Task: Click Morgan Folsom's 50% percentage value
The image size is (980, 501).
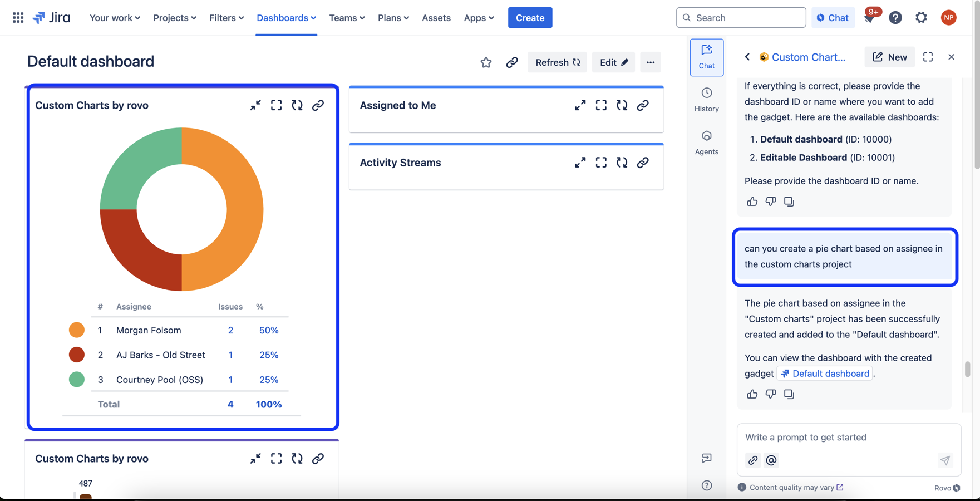Action: click(269, 330)
